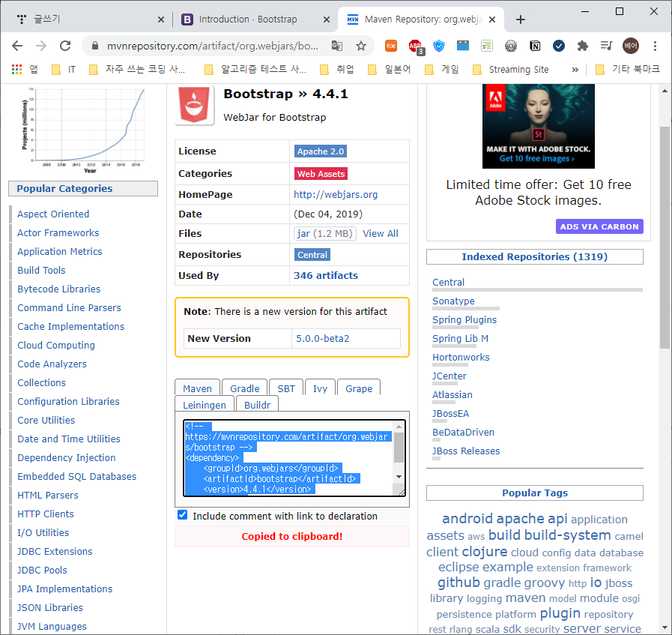This screenshot has height=635, width=672.
Task: Open the Spring Plugins repository link
Action: 464,320
